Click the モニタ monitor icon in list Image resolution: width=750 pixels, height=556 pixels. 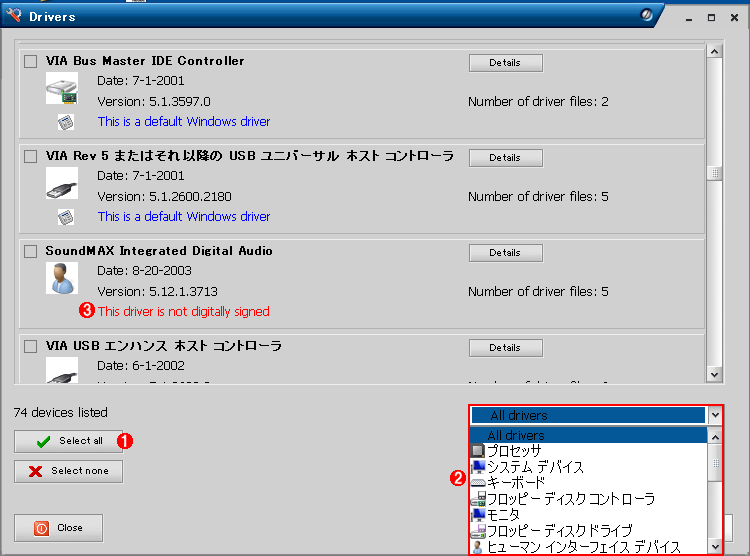pos(478,514)
